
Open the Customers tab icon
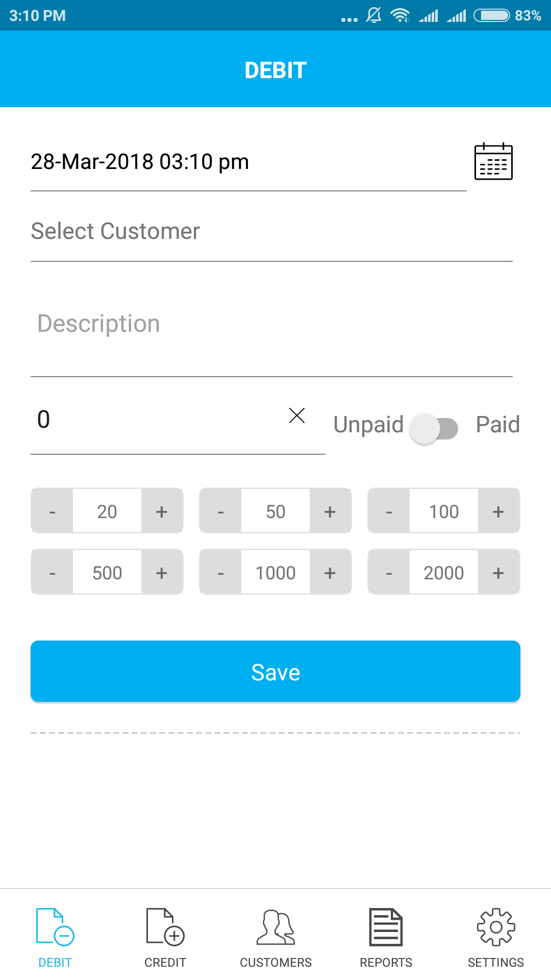pos(275,926)
